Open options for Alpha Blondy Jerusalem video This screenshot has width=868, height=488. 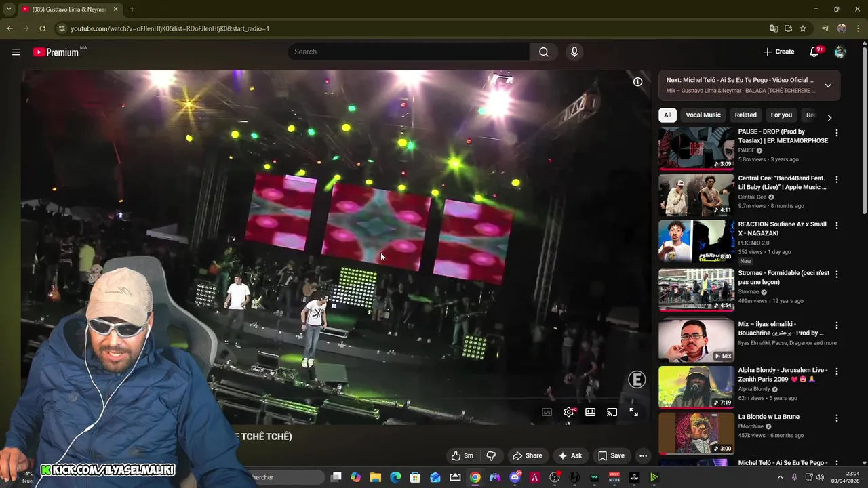837,371
